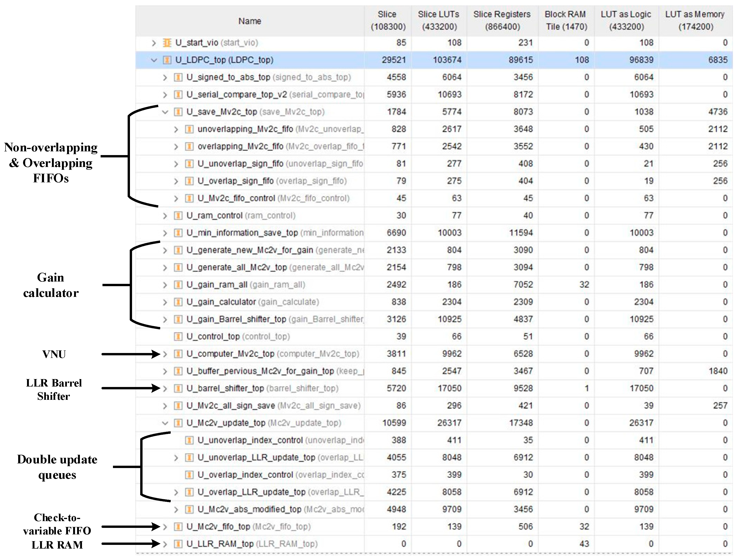739x560 pixels.
Task: Expand the unoverlapping_Mv2c_fifo node
Action: (176, 129)
